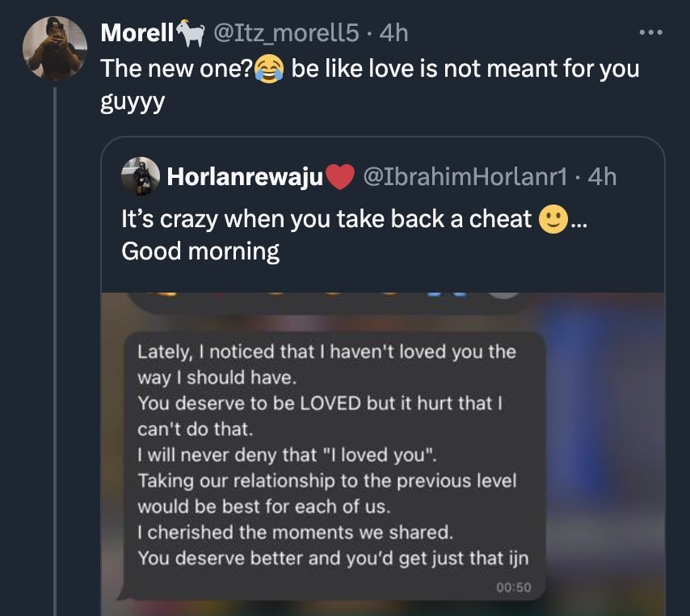
Task: Visit the @Itz_morell5 handle
Action: (288, 33)
